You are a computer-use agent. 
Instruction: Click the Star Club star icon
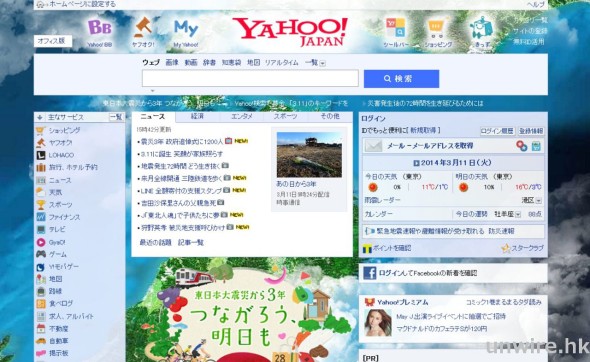point(506,248)
